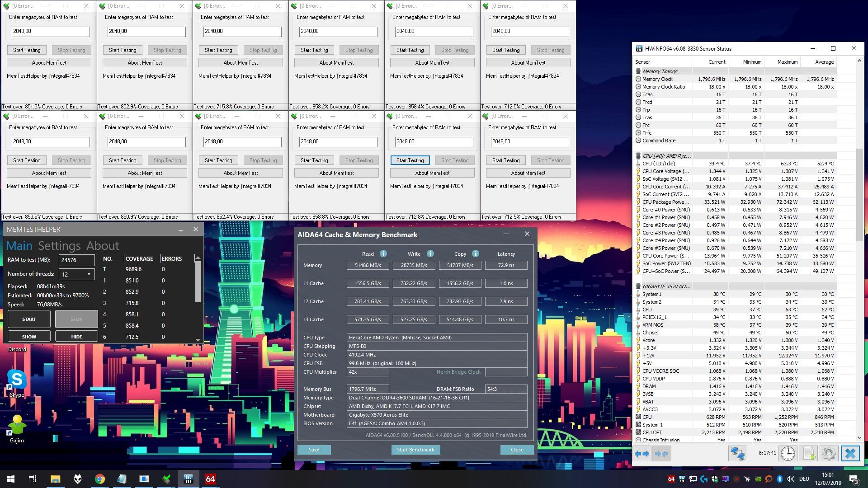Click HWiNFO logging start sheet icon
This screenshot has height=488, width=868.
point(808,454)
